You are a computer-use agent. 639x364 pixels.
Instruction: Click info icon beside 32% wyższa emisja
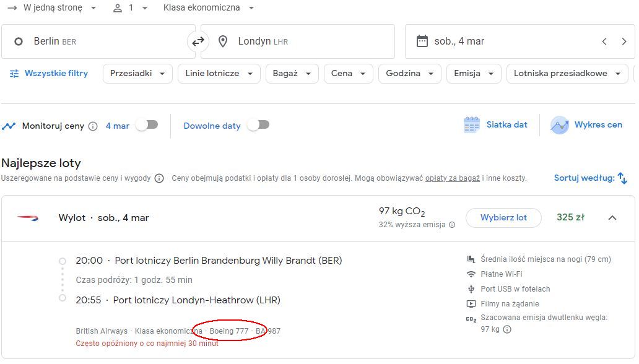[x=452, y=225]
